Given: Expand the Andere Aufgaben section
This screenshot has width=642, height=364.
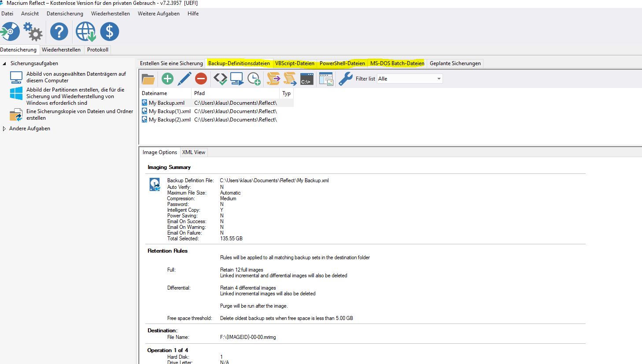Looking at the screenshot, I should [4, 129].
